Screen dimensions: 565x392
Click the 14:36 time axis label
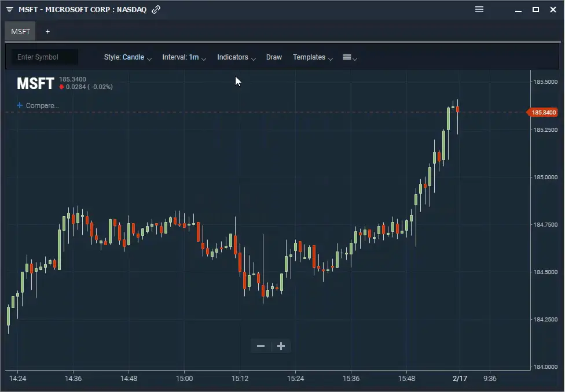point(73,378)
